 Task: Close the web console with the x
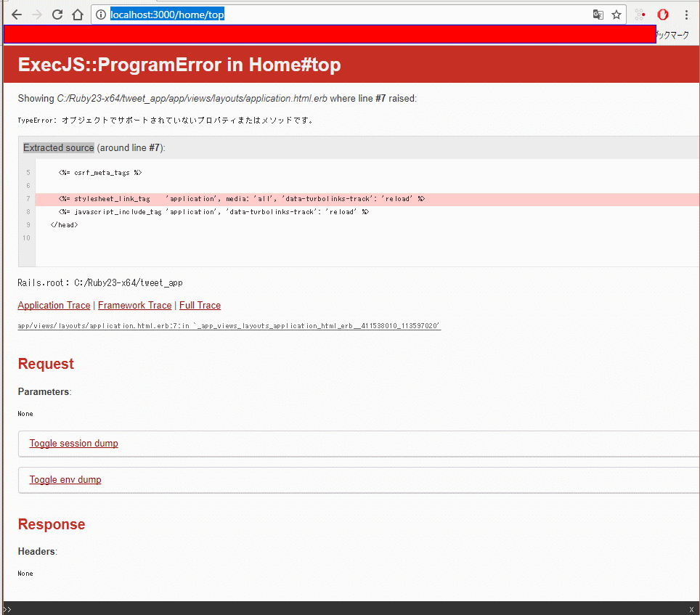[691, 609]
